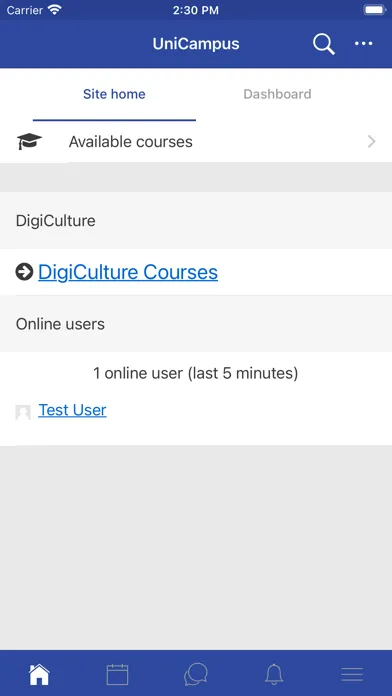Click the UniCampus title in header
The height and width of the screenshot is (696, 392).
[196, 44]
